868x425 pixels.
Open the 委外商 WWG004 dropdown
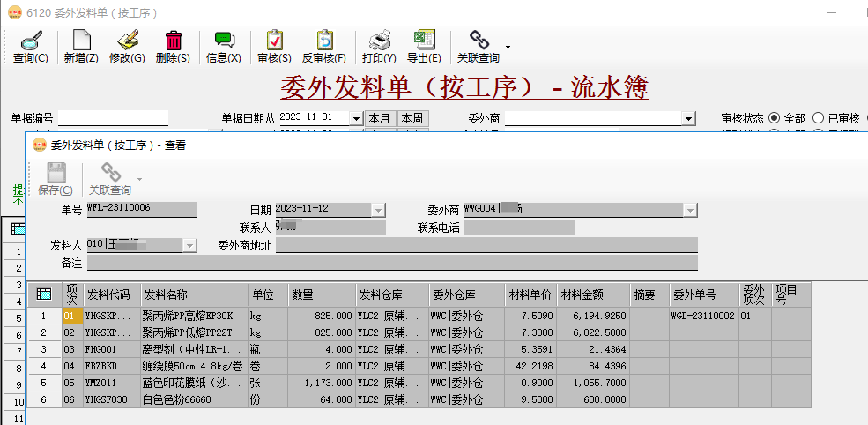tap(690, 210)
